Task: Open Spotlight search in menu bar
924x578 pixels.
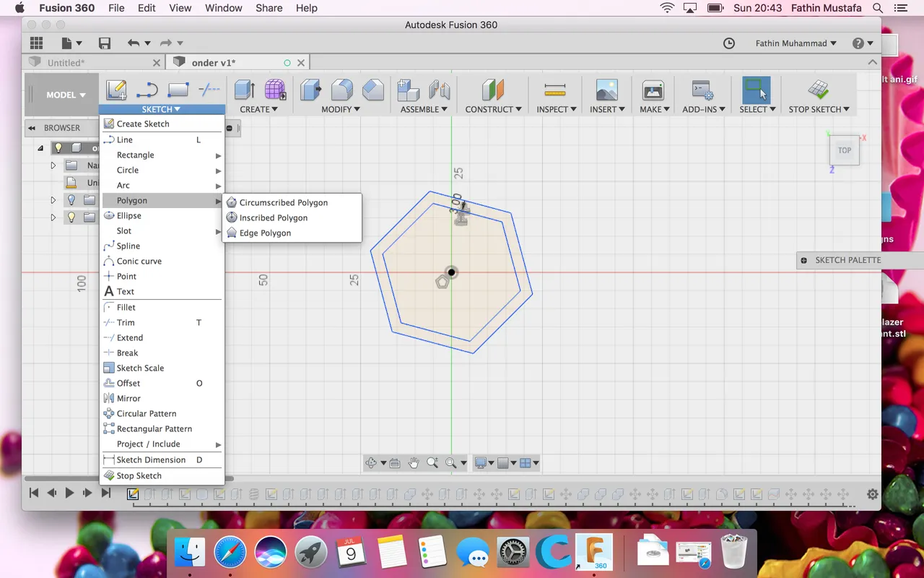Action: coord(878,8)
